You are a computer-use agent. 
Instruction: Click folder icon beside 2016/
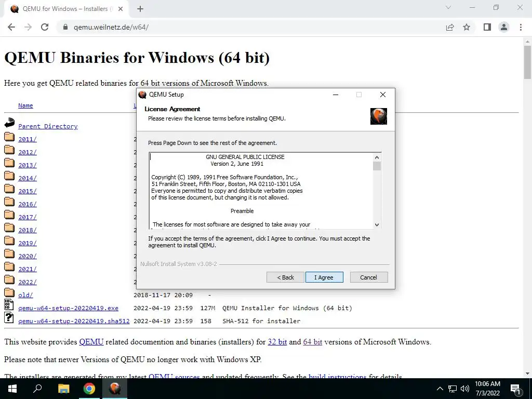click(x=9, y=202)
